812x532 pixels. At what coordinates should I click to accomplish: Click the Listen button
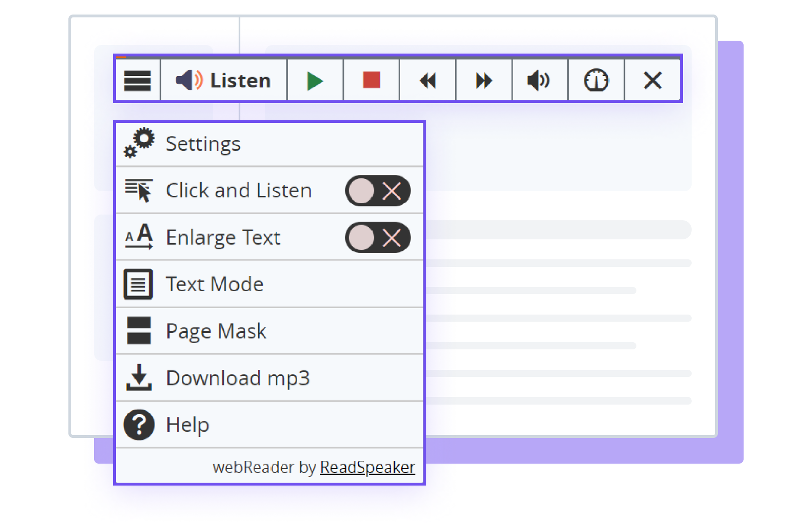tap(223, 80)
